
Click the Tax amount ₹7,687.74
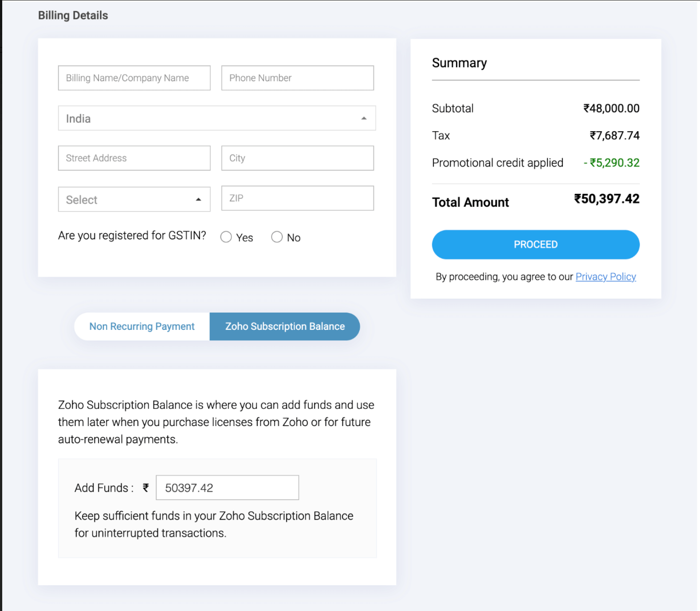coord(614,136)
